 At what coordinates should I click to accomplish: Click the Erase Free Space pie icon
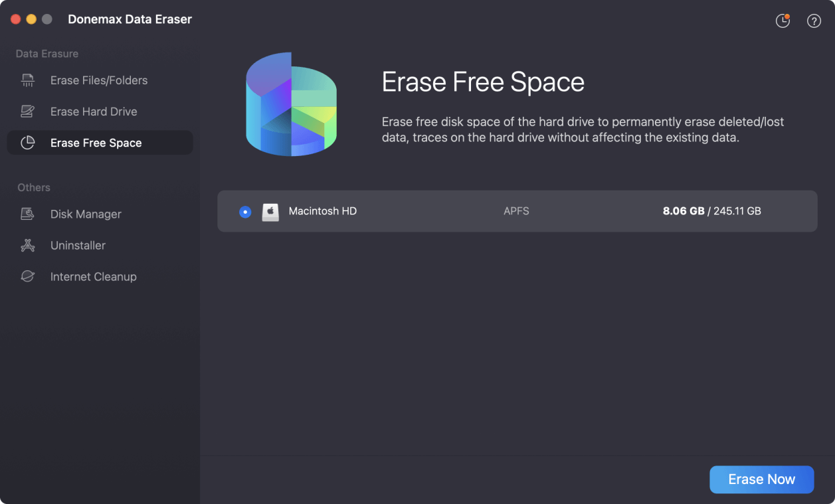coord(27,142)
